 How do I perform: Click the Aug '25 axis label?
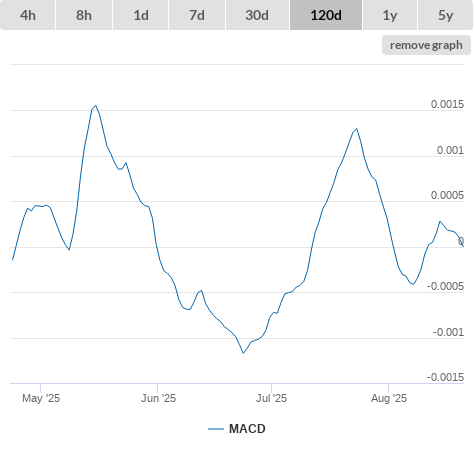pyautogui.click(x=389, y=398)
